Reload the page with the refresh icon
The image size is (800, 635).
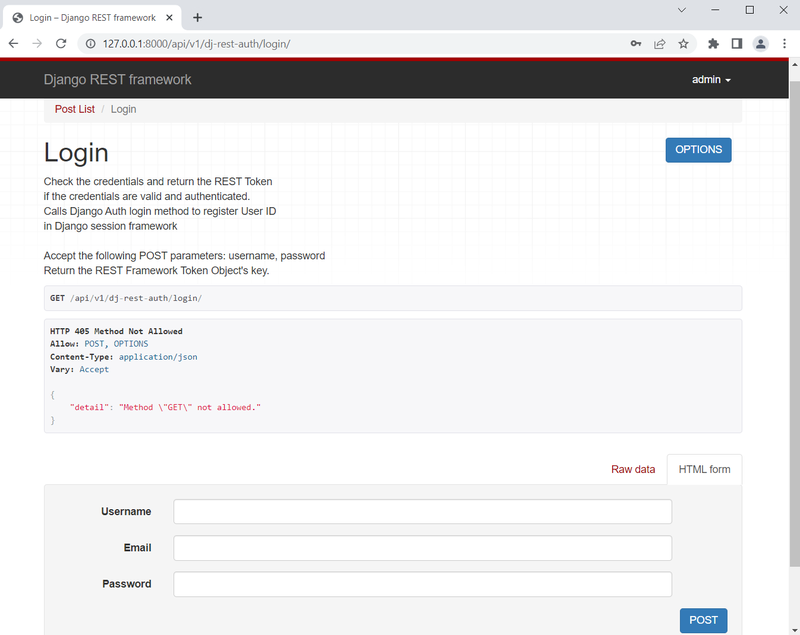pos(61,44)
